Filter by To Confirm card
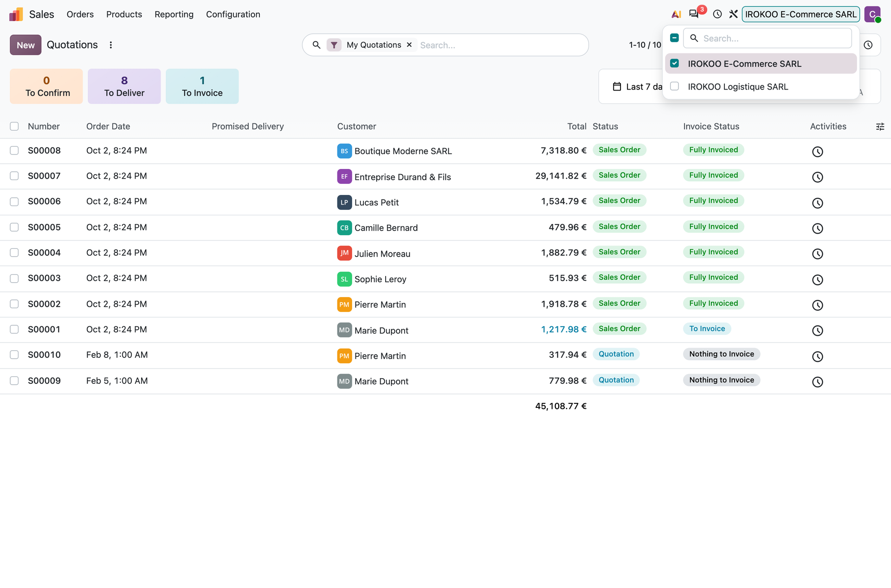Viewport: 891px width, 588px height. coord(46,86)
